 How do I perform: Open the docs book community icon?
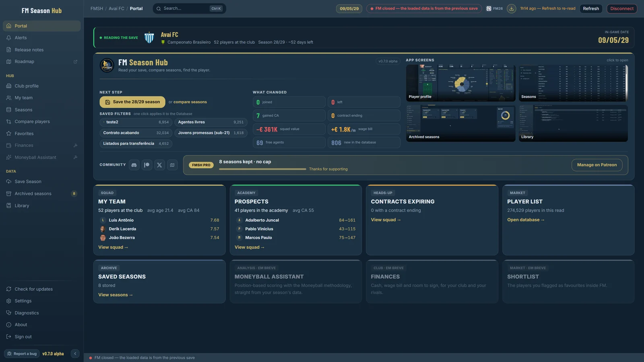(x=172, y=165)
